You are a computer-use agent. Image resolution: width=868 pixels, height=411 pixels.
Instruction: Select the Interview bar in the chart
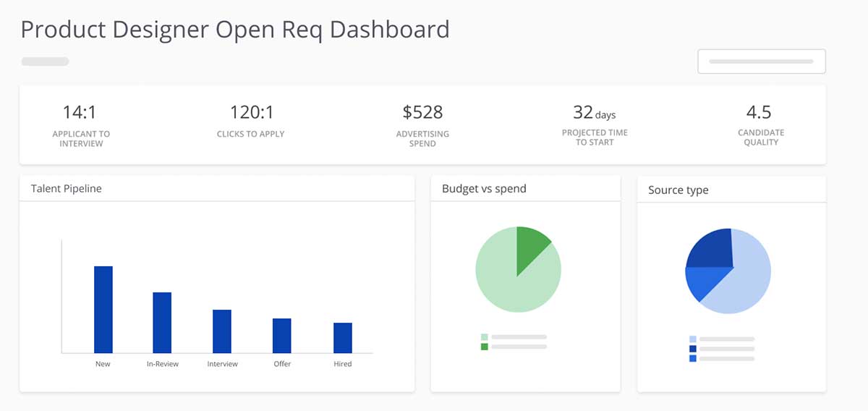coord(222,331)
